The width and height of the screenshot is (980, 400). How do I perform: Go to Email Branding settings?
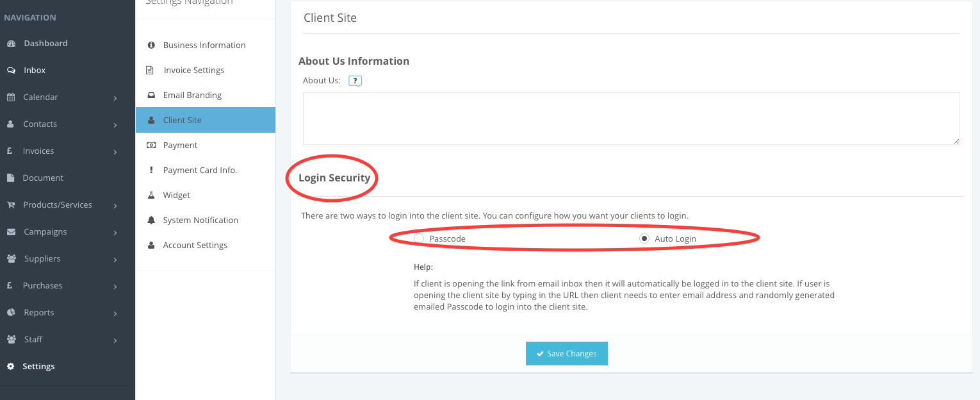(x=192, y=96)
